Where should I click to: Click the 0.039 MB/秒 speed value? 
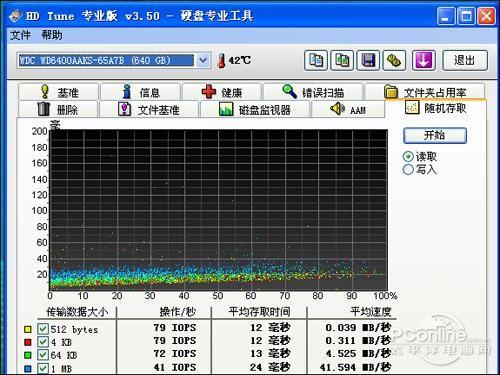click(358, 328)
